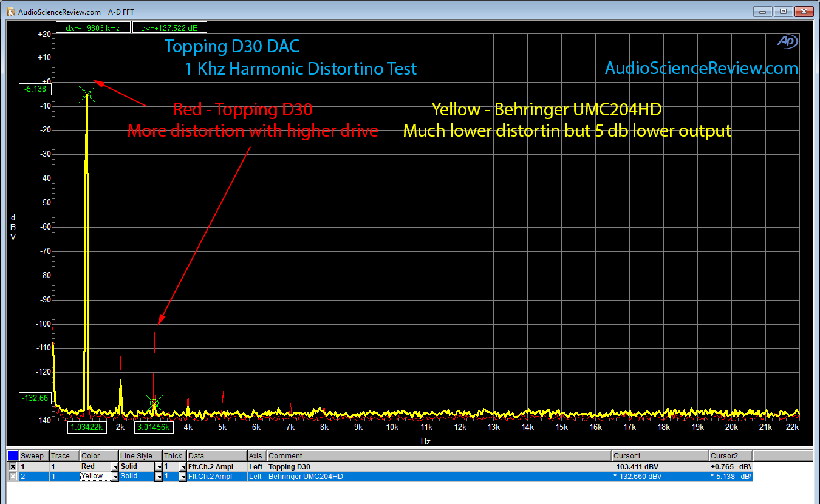Screen dimensions: 820x504
Task: Open Thick dropdown for Topping D30 row
Action: tap(182, 466)
